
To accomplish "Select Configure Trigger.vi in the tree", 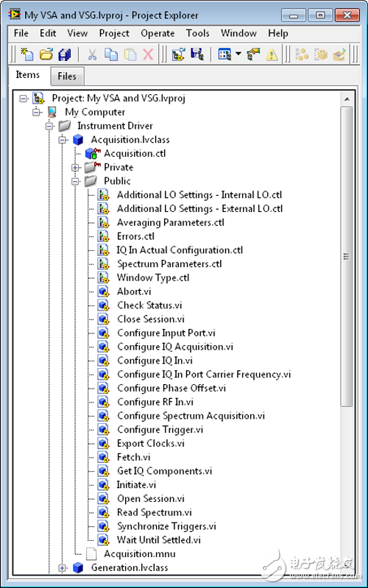I will 160,430.
